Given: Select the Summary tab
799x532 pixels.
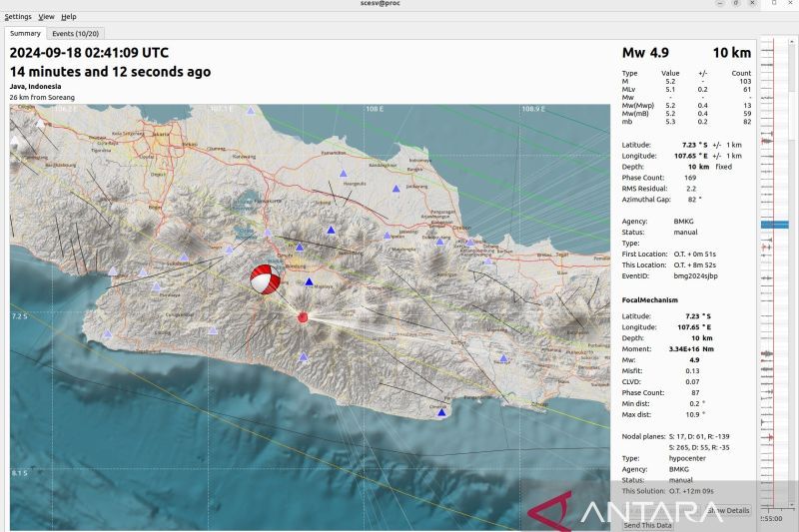Looking at the screenshot, I should tap(25, 34).
